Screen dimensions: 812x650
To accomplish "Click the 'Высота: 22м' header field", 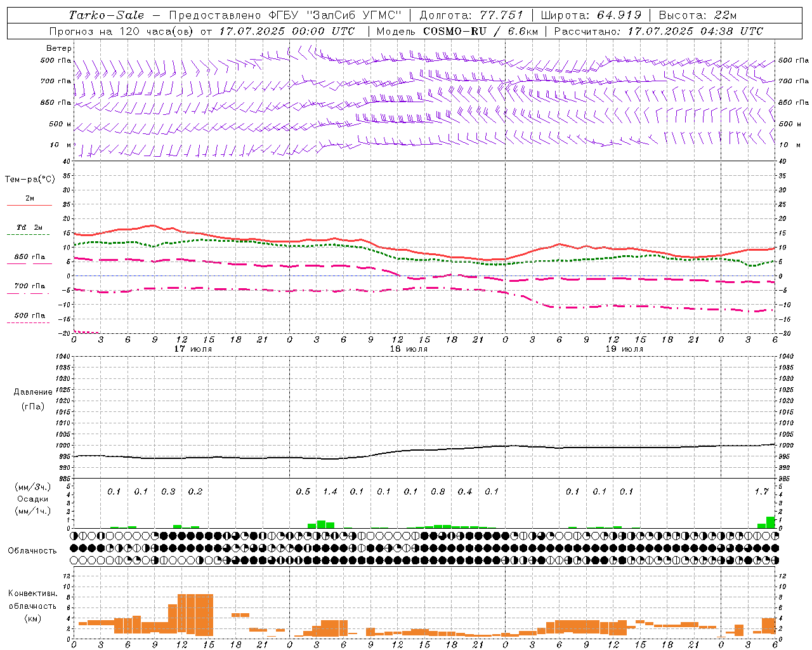I will point(698,15).
